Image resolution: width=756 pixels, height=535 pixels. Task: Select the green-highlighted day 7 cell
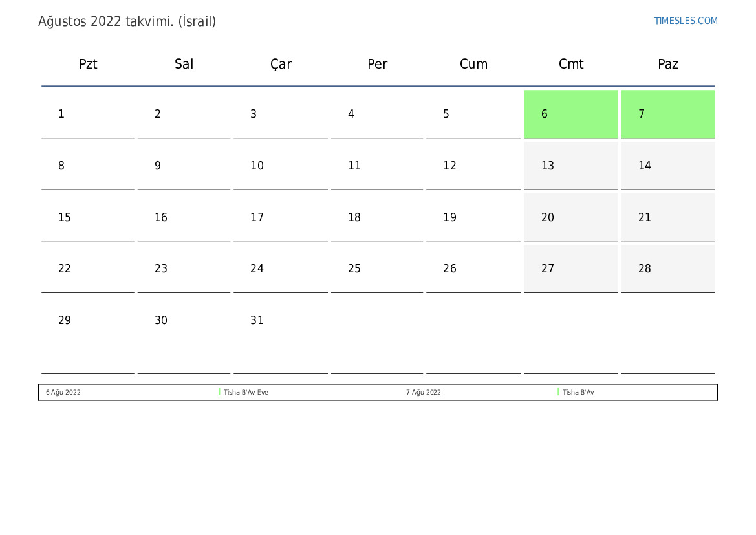tap(668, 114)
